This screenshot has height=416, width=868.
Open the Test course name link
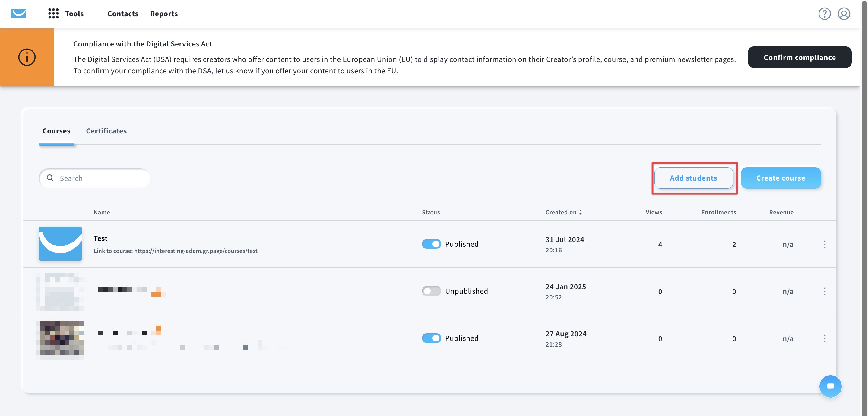coord(100,238)
